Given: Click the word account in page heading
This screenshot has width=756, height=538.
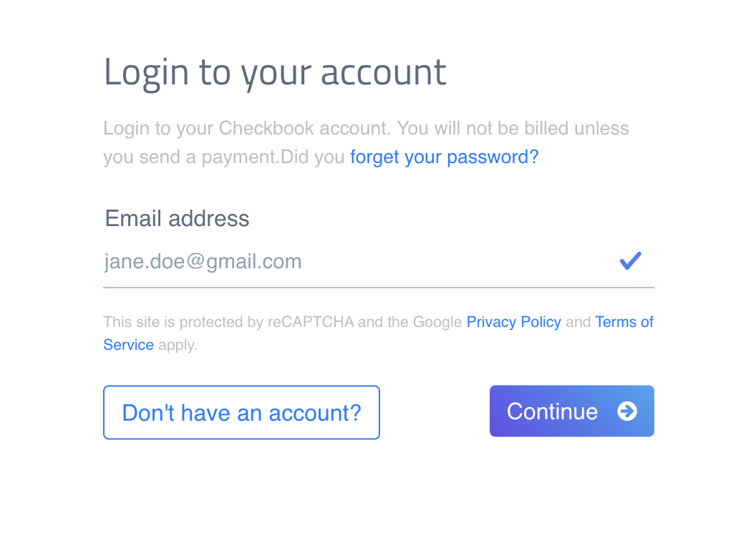Looking at the screenshot, I should tap(383, 73).
